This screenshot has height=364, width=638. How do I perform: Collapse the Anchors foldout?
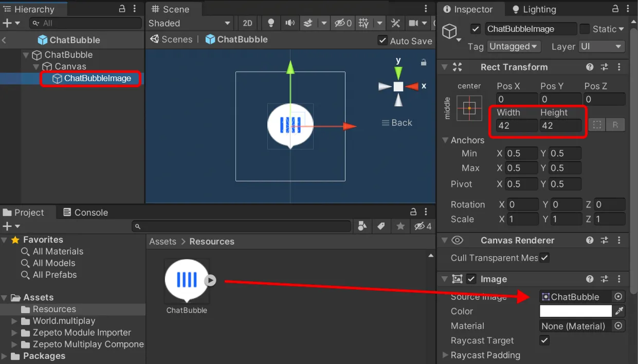(x=445, y=140)
